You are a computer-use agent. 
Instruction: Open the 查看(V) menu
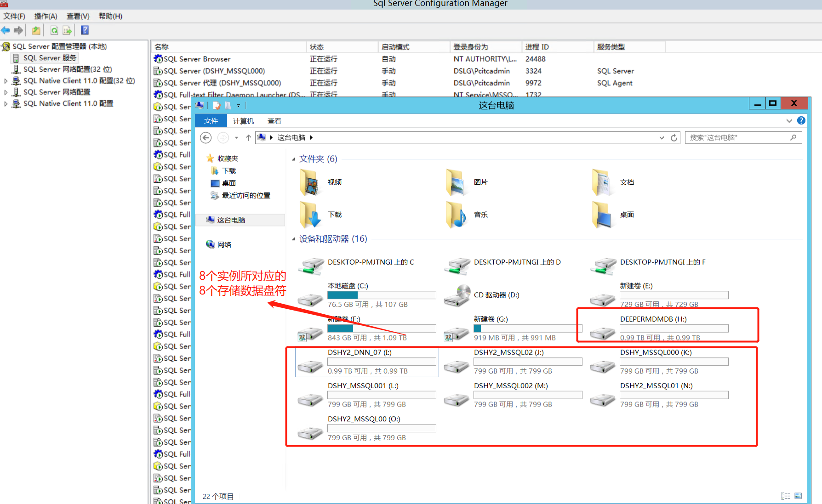click(78, 16)
